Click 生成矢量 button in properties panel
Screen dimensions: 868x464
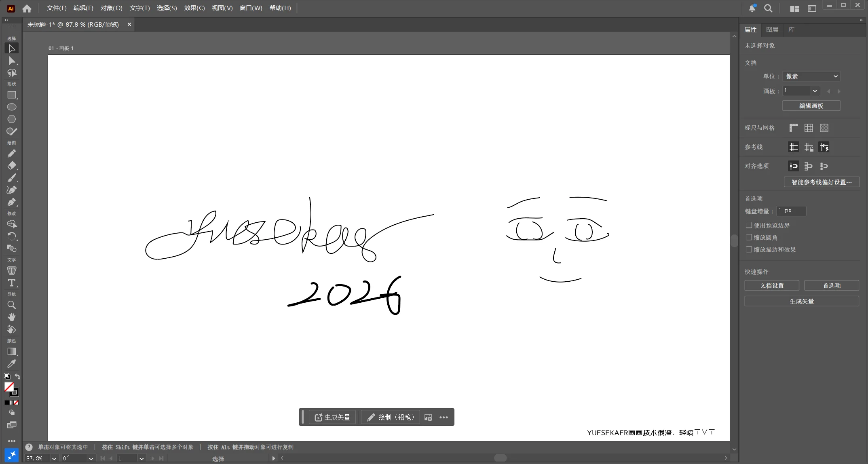coord(802,302)
